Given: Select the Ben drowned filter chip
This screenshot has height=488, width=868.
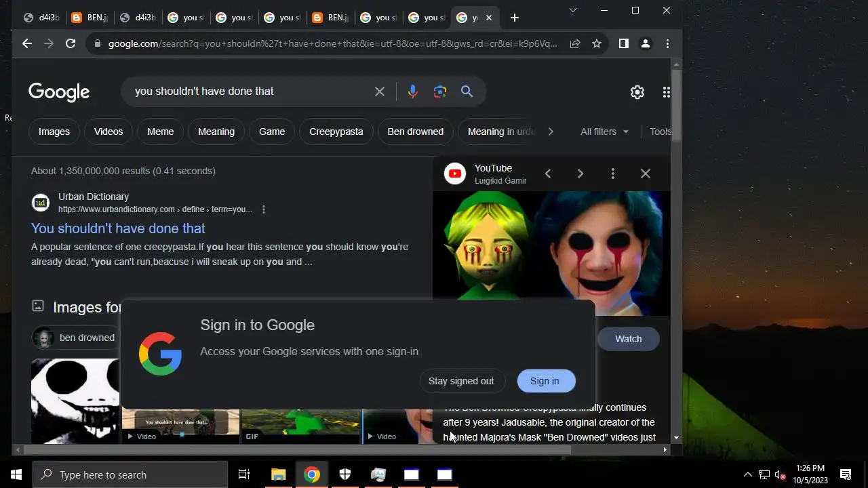Looking at the screenshot, I should coord(416,131).
